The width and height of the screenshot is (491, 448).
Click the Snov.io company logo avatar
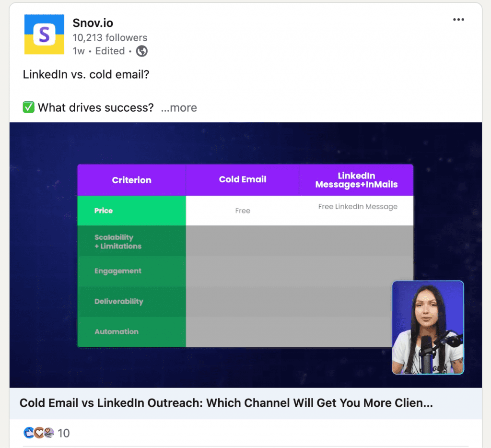(44, 34)
